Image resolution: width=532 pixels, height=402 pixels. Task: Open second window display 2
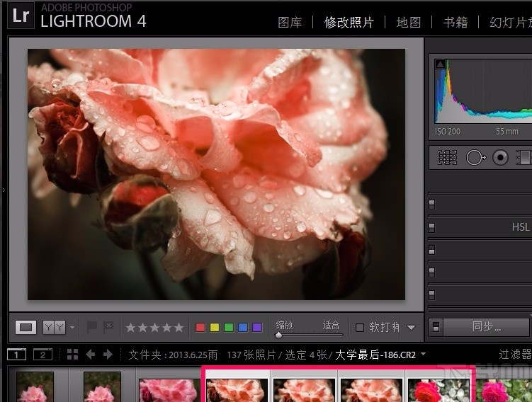tap(43, 355)
